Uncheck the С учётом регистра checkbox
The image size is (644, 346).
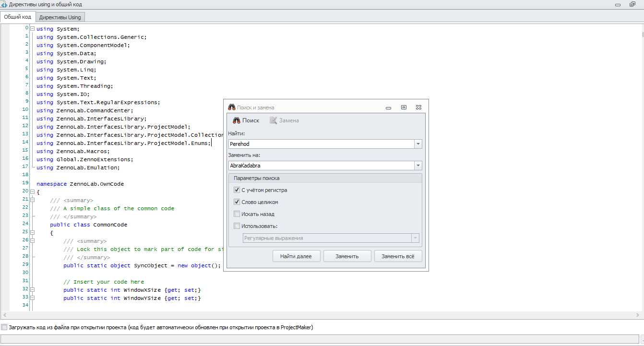[x=237, y=190]
